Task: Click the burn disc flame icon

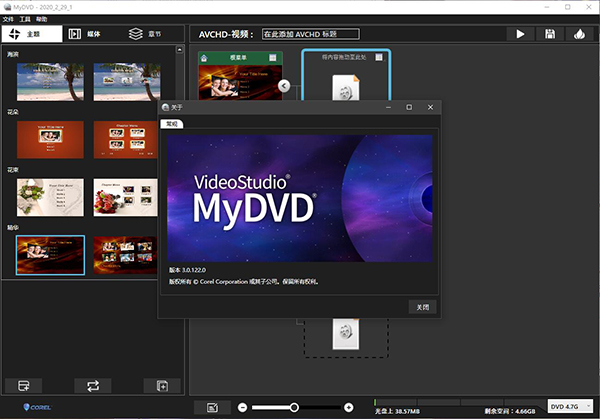Action: (x=578, y=34)
